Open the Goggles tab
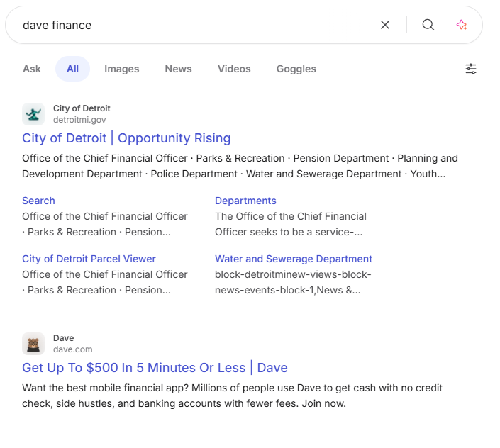 [x=296, y=69]
